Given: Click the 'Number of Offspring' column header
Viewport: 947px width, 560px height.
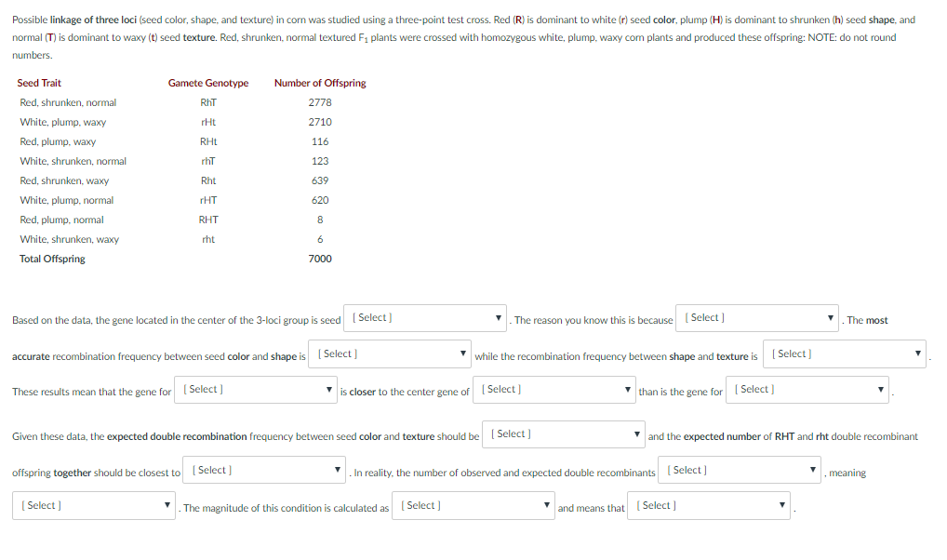Looking at the screenshot, I should click(320, 83).
